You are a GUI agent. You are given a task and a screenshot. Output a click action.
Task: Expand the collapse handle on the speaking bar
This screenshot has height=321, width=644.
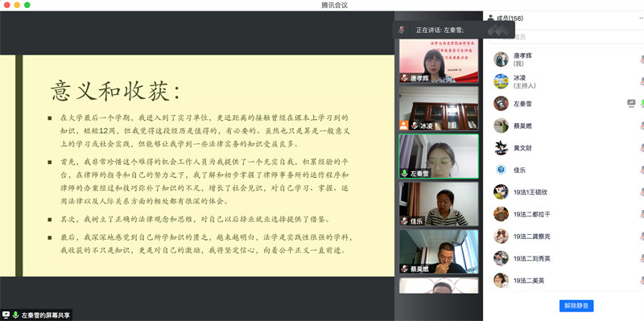tap(497, 30)
